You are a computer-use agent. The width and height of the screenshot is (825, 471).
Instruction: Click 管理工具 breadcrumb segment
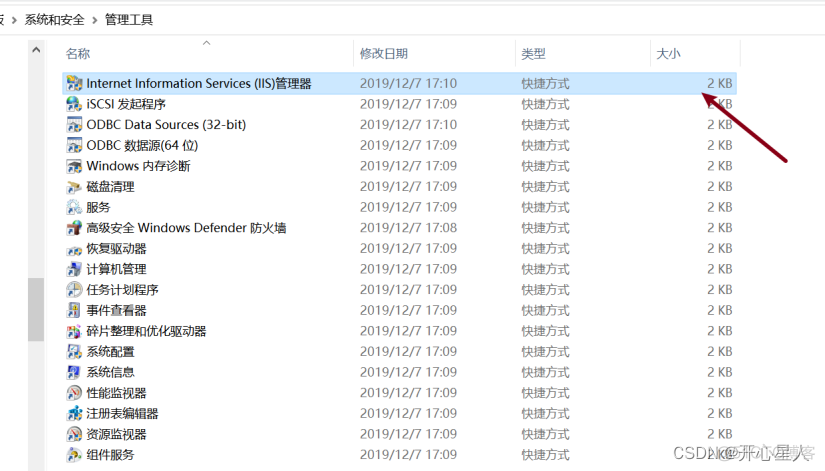click(x=129, y=20)
